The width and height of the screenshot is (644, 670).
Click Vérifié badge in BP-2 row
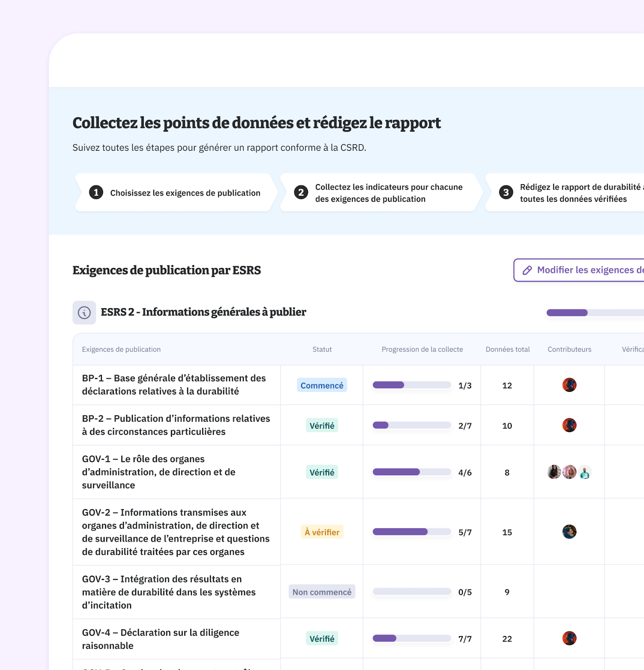pyautogui.click(x=322, y=425)
